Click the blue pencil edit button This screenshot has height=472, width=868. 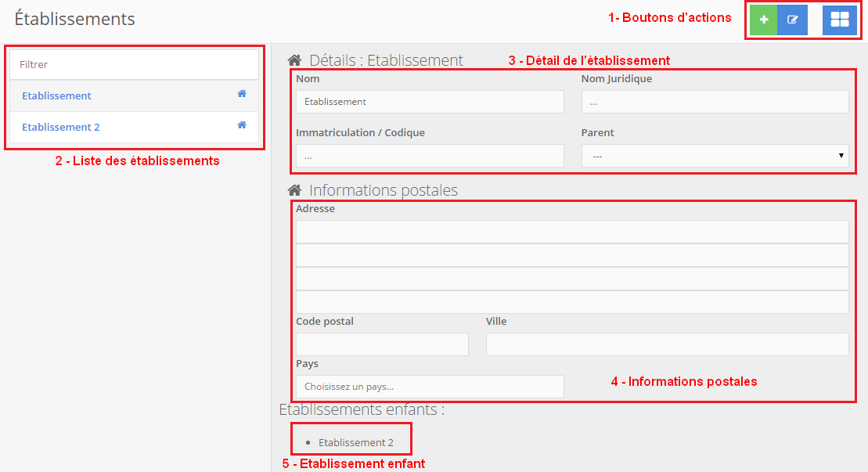point(793,20)
